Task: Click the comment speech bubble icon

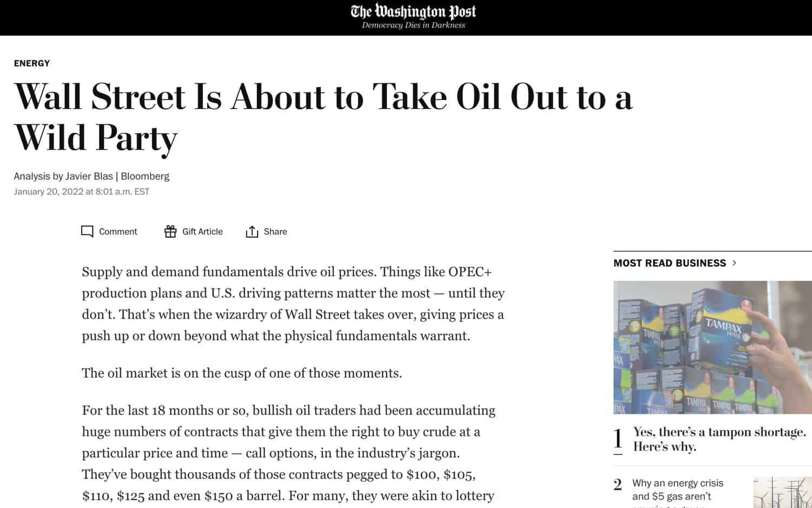Action: click(87, 231)
